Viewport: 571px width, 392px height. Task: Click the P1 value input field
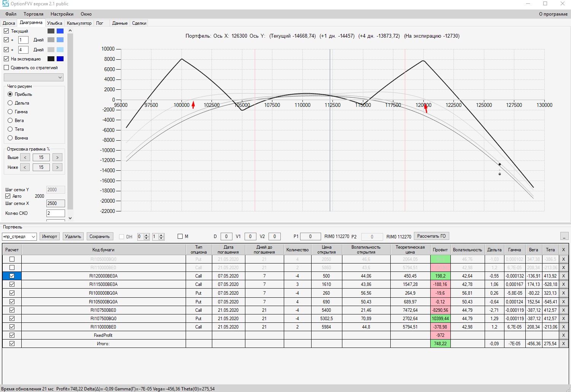310,236
